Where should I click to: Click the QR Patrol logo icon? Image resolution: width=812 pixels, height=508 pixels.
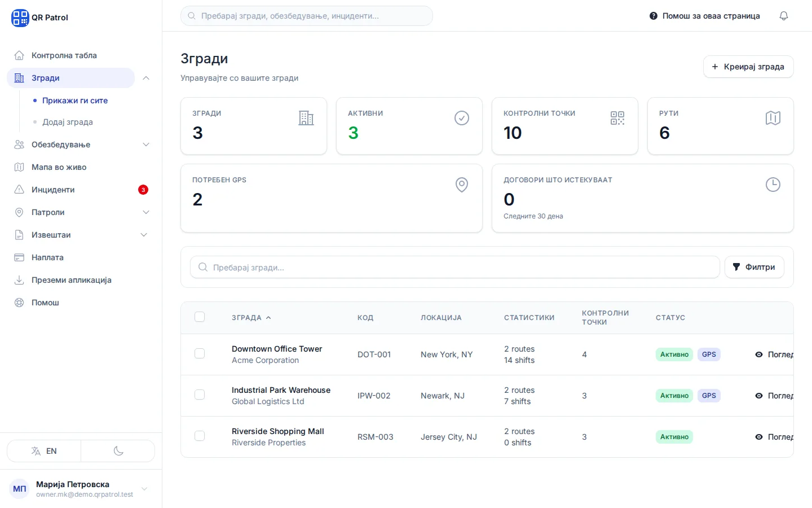20,17
